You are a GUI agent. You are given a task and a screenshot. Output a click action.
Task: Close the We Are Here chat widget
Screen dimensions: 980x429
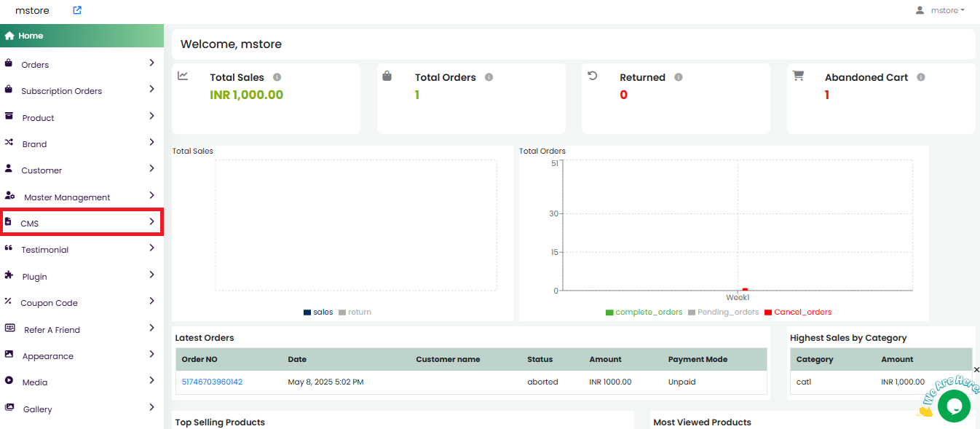(x=976, y=370)
